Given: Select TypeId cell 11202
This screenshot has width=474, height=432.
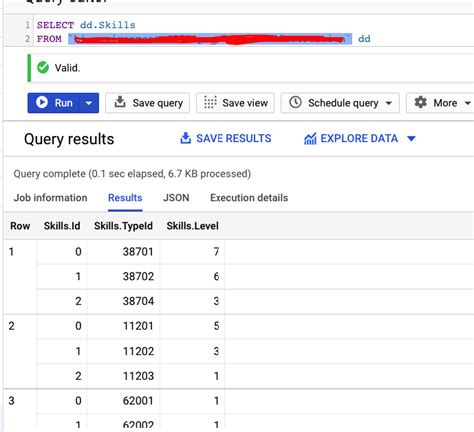Looking at the screenshot, I should click(x=138, y=351).
